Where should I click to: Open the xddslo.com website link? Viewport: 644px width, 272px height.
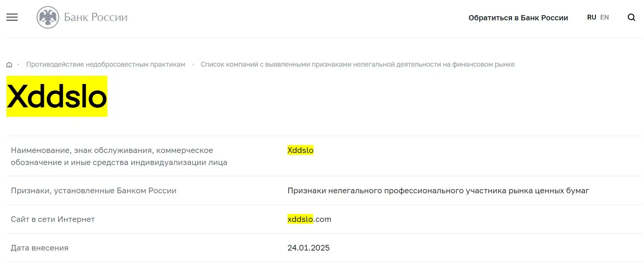point(309,219)
